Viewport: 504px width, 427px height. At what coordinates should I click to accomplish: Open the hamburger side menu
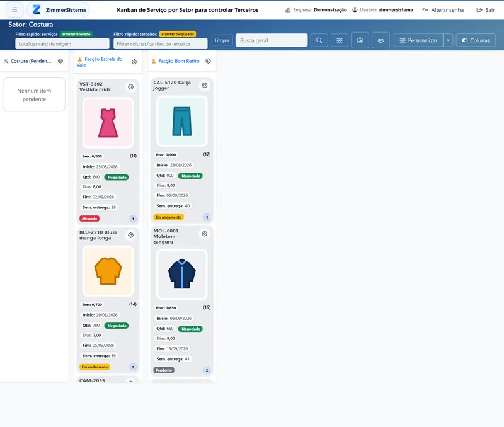click(14, 9)
